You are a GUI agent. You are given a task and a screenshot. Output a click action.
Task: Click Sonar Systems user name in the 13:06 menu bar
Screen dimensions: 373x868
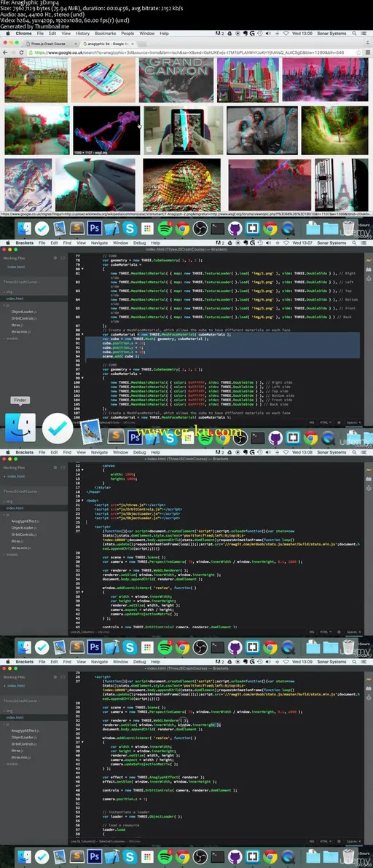331,33
